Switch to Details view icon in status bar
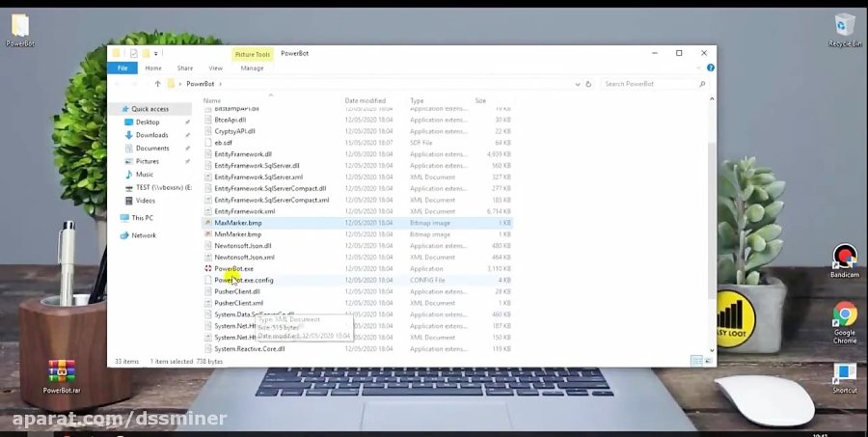The width and height of the screenshot is (868, 437). click(x=696, y=361)
